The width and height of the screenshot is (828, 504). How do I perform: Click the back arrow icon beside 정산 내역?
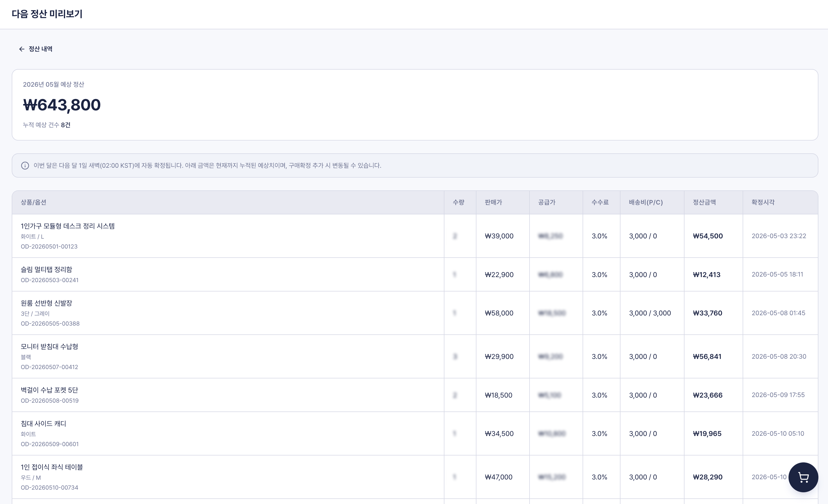pos(22,49)
